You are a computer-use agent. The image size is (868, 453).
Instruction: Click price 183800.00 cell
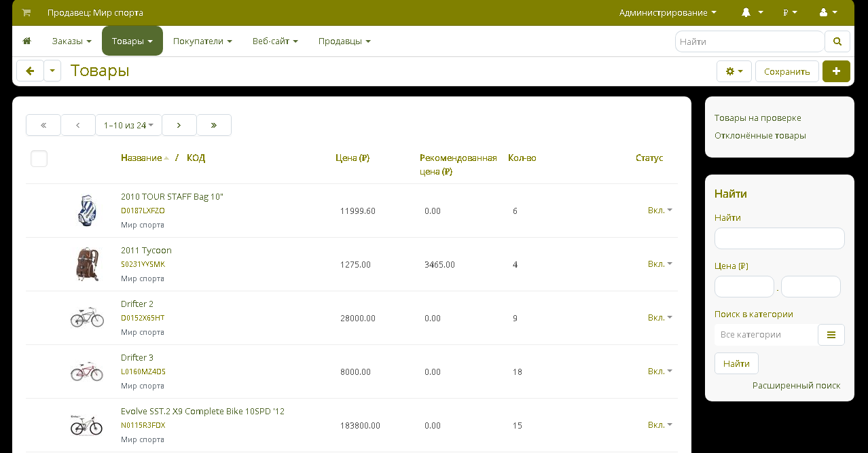click(x=360, y=425)
